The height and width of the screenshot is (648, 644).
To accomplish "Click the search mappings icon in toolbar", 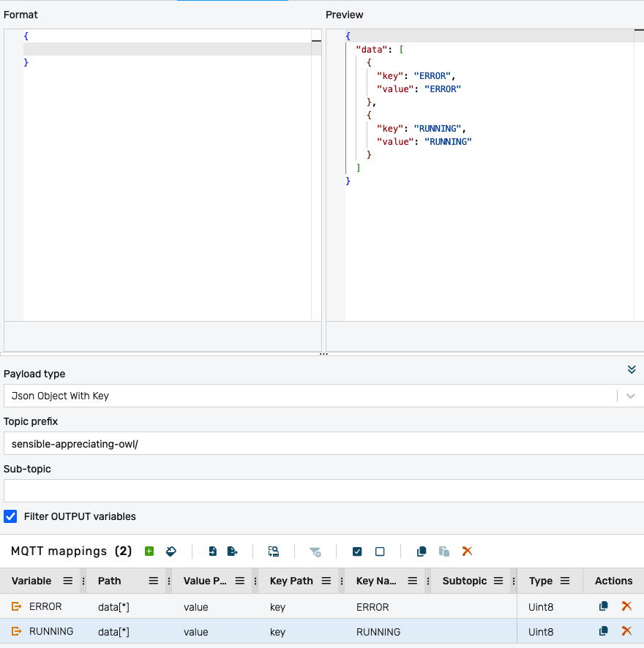I will [x=274, y=551].
